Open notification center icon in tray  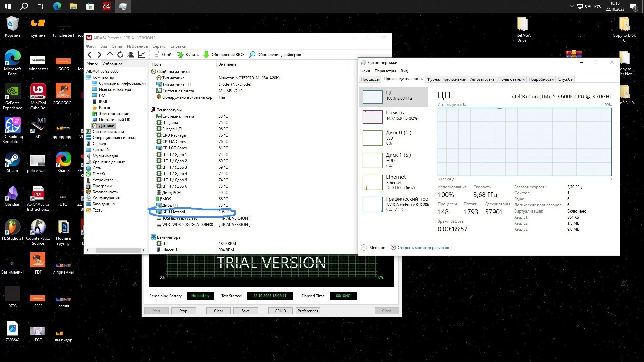click(x=634, y=6)
